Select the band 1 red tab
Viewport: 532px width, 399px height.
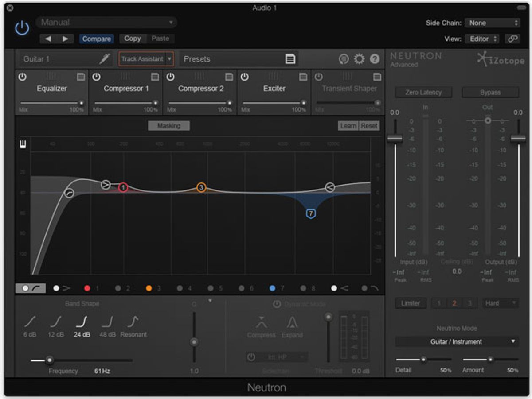[x=87, y=288]
